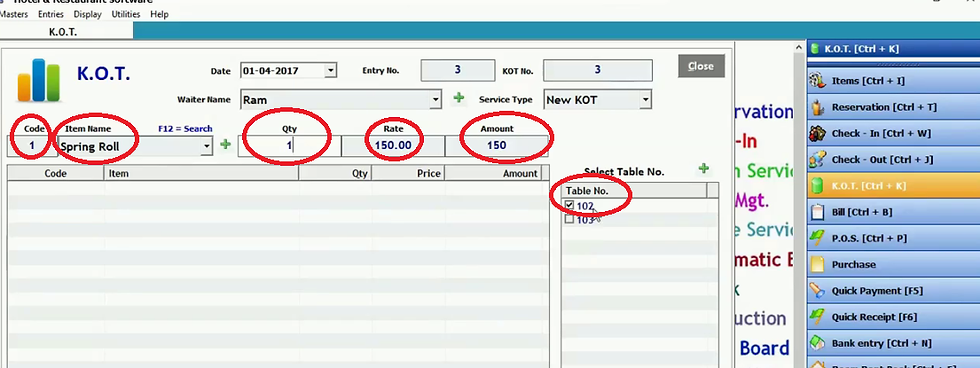Click the Close button
The width and height of the screenshot is (980, 368).
[701, 66]
